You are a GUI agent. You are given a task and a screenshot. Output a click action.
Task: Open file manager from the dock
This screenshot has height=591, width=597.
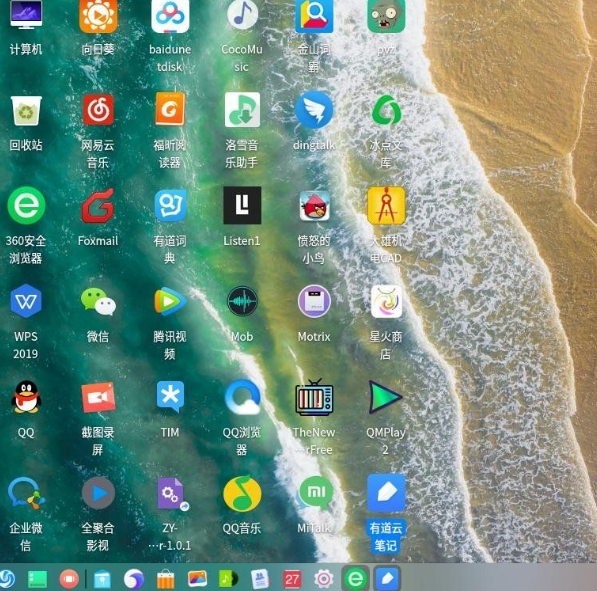coord(102,579)
